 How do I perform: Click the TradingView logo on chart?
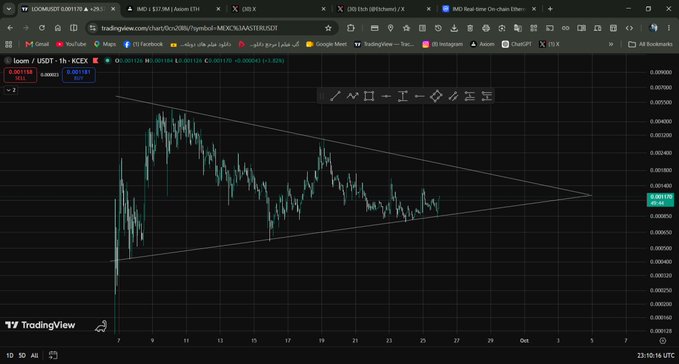point(40,325)
